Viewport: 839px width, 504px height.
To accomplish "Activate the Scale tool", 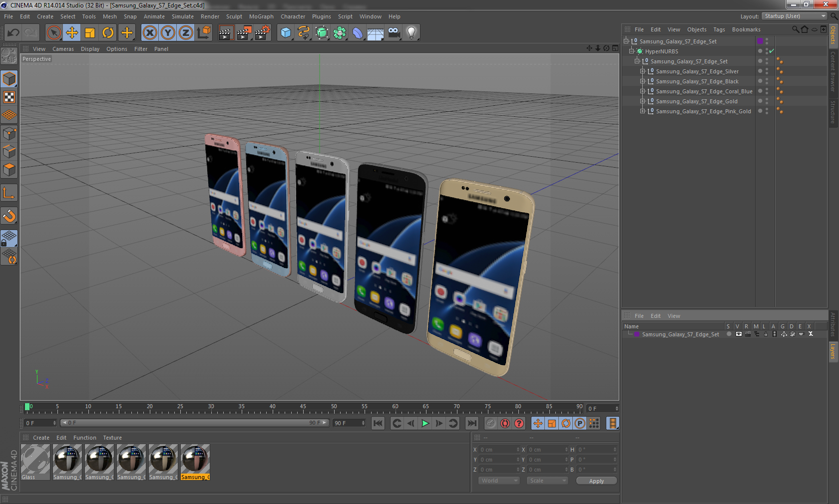I will click(90, 33).
